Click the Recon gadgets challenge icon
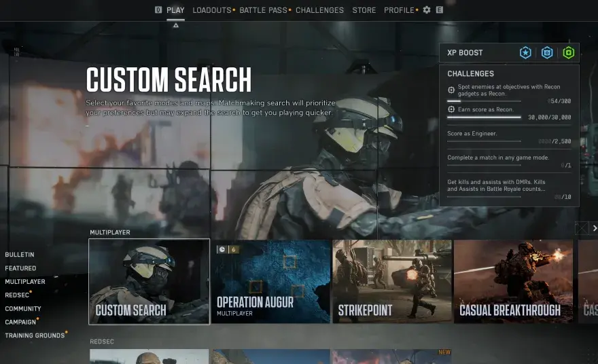 [x=451, y=90]
